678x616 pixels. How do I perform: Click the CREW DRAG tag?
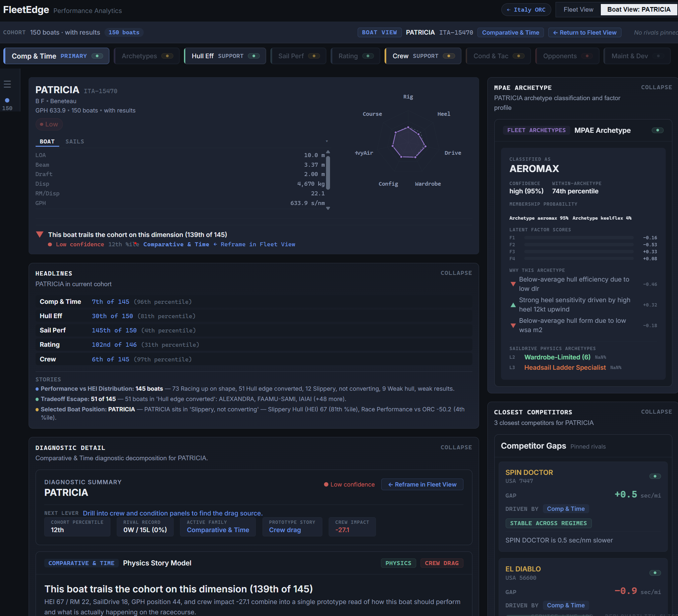[x=441, y=563]
